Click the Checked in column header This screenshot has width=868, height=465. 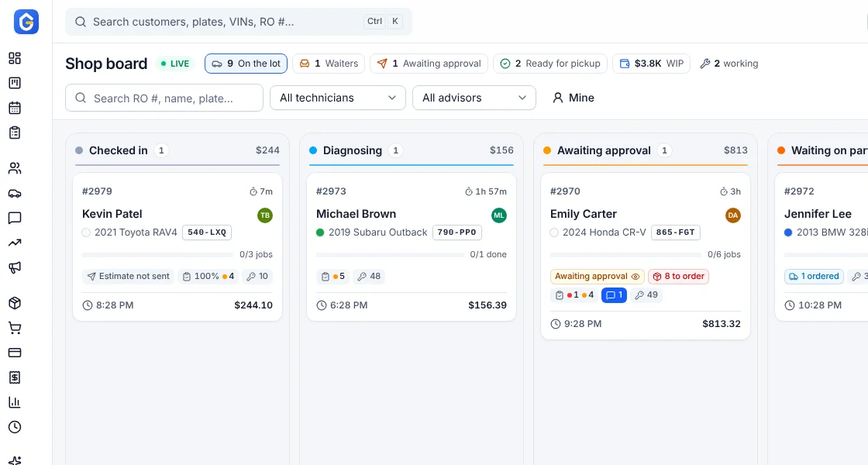pyautogui.click(x=177, y=150)
